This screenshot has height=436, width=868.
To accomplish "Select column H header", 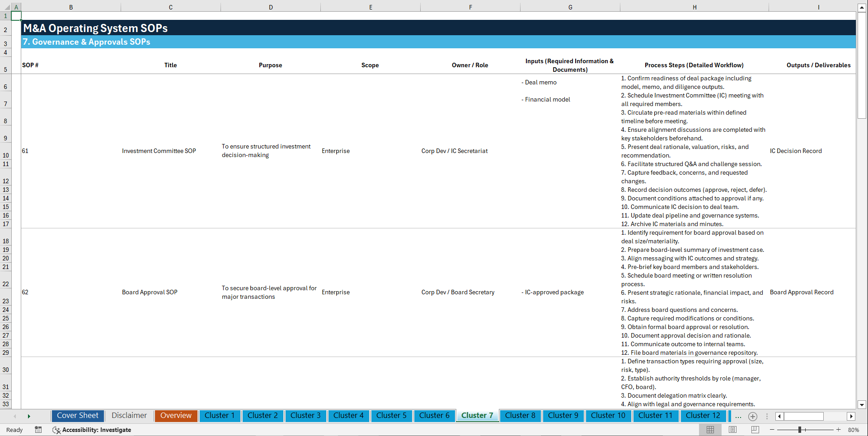I will click(x=694, y=7).
